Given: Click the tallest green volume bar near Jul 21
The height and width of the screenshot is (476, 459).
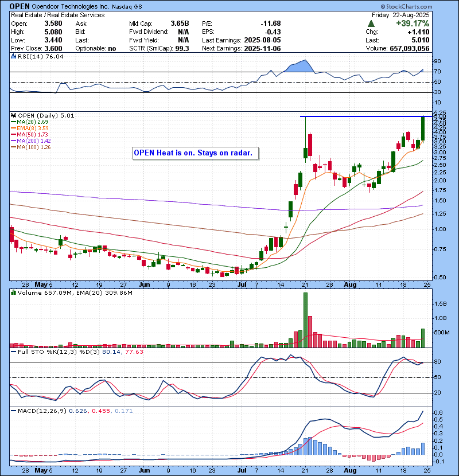Looking at the screenshot, I should [305, 320].
